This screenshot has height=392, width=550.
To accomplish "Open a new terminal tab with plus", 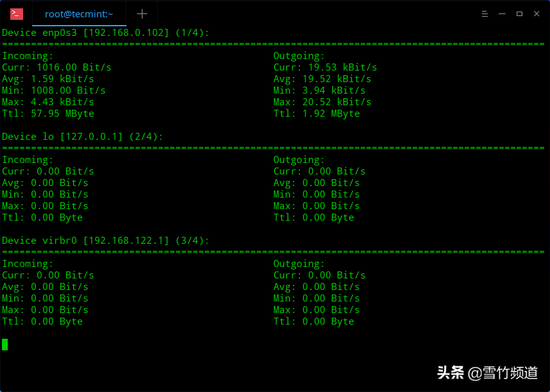I will [x=142, y=13].
